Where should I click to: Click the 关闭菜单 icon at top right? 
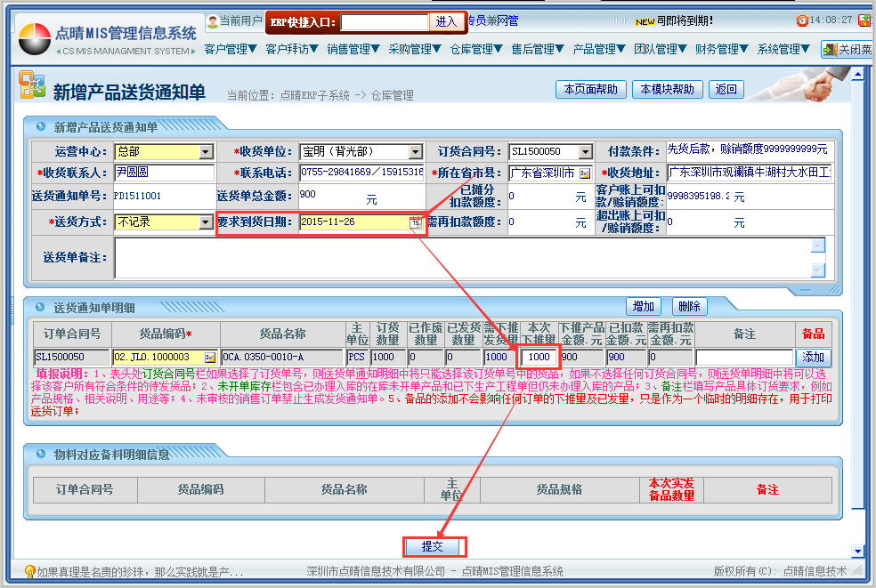[x=829, y=50]
